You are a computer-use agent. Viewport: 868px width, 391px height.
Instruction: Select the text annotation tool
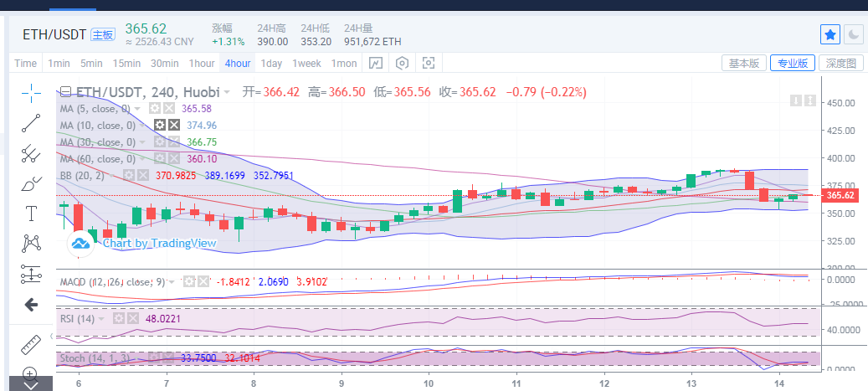(32, 214)
